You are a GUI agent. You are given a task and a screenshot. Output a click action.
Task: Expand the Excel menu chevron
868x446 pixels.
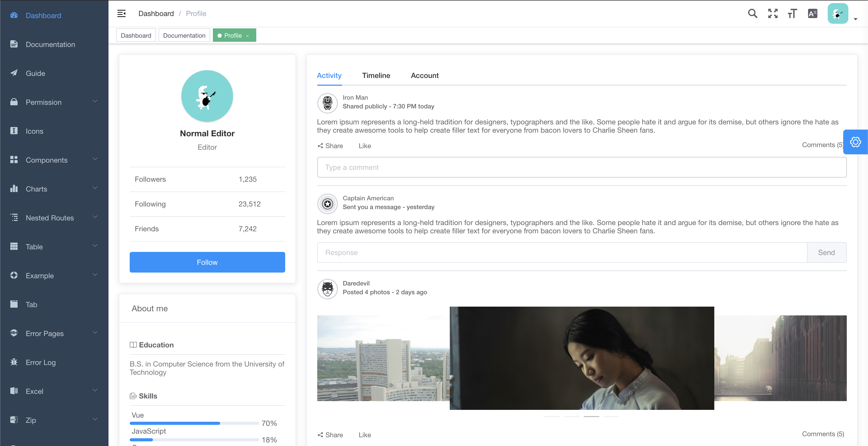click(95, 391)
